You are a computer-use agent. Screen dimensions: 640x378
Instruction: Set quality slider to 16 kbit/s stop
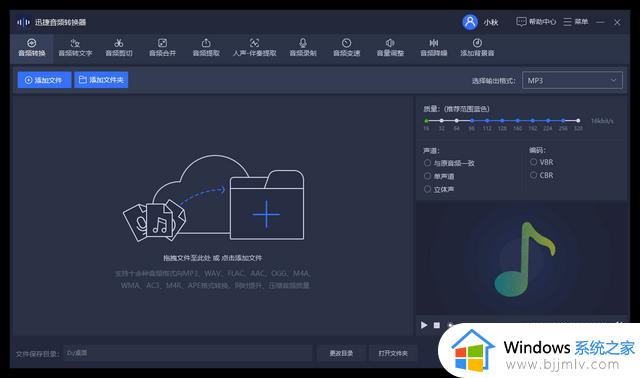pos(426,121)
